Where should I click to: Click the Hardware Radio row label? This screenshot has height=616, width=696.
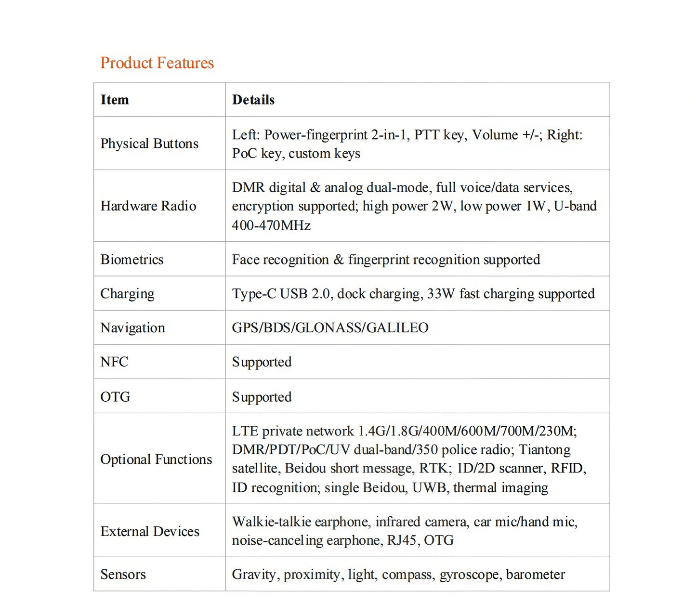(x=148, y=206)
